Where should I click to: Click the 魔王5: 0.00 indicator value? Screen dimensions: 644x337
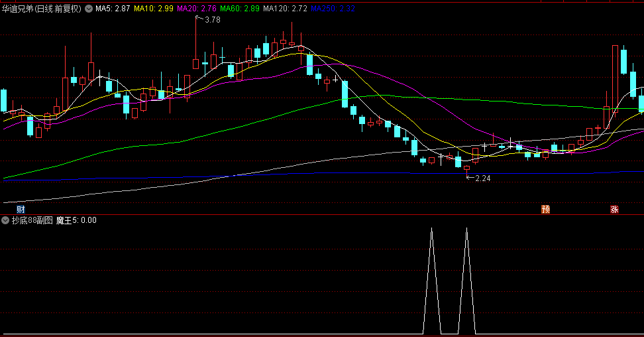click(x=76, y=220)
